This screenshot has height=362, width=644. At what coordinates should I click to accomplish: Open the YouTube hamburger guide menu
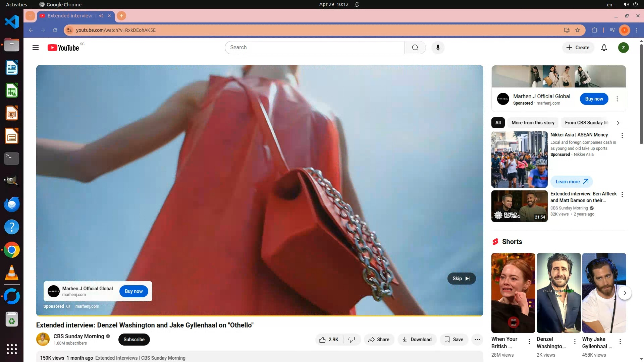[x=36, y=48]
